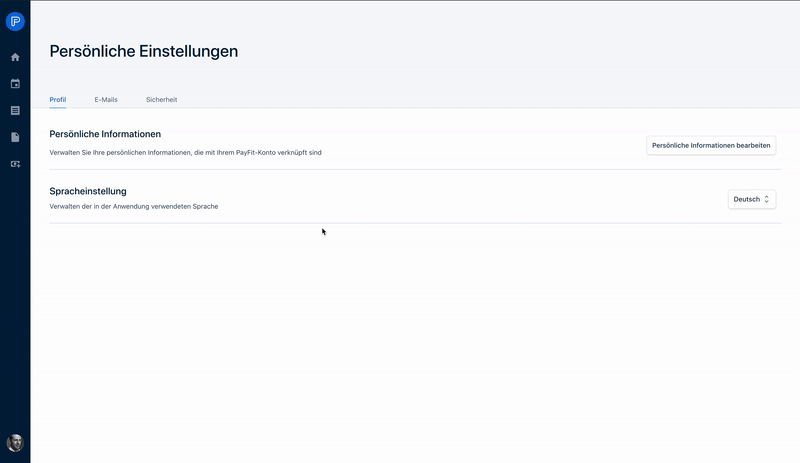Open the calendar icon in sidebar

click(x=15, y=84)
